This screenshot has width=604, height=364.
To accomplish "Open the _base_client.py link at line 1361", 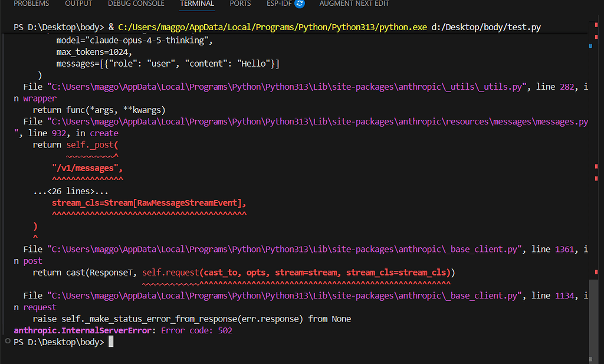I will (x=285, y=250).
